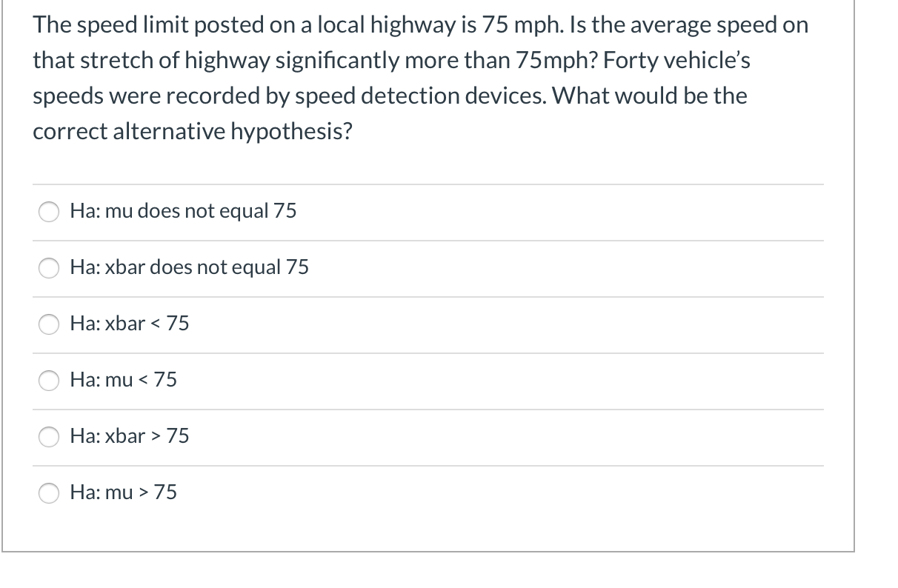
Task: Select the radio button for 'Ha: xbar does not equal 75'
Action: pyautogui.click(x=48, y=268)
